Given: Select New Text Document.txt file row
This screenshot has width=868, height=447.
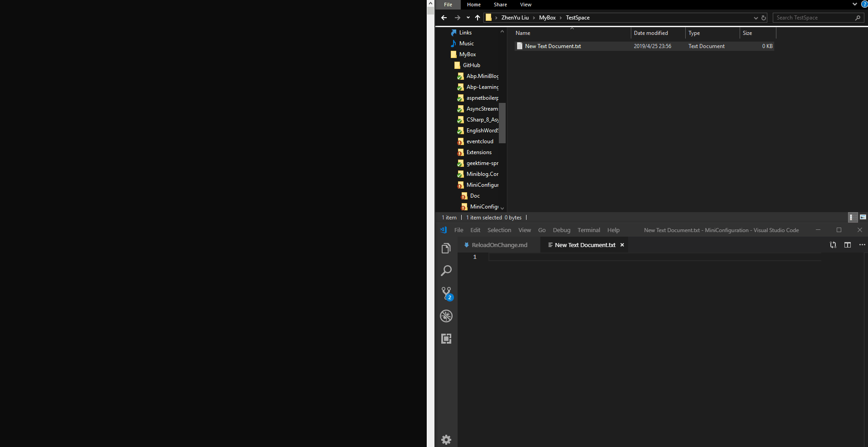Looking at the screenshot, I should [x=644, y=46].
